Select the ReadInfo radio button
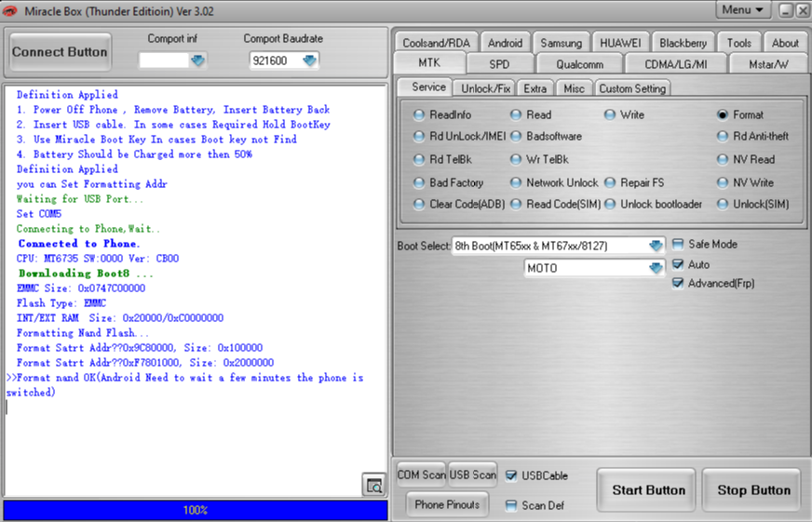 coord(419,115)
